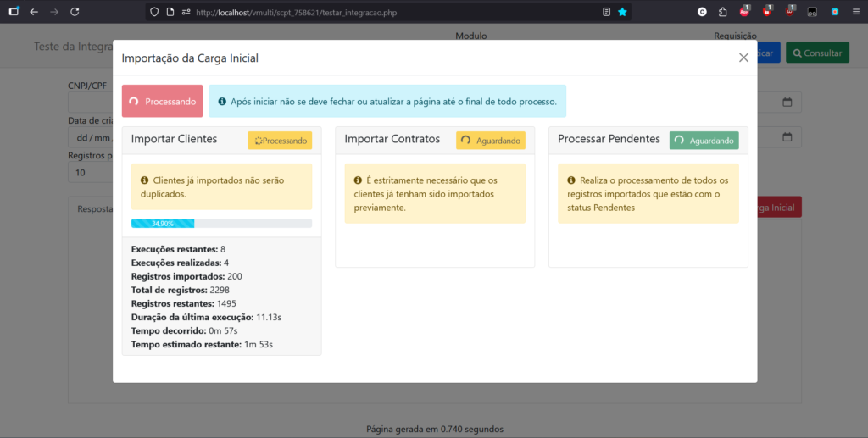The height and width of the screenshot is (438, 868).
Task: Click info icon in Importar Contratos notice
Action: pos(358,180)
